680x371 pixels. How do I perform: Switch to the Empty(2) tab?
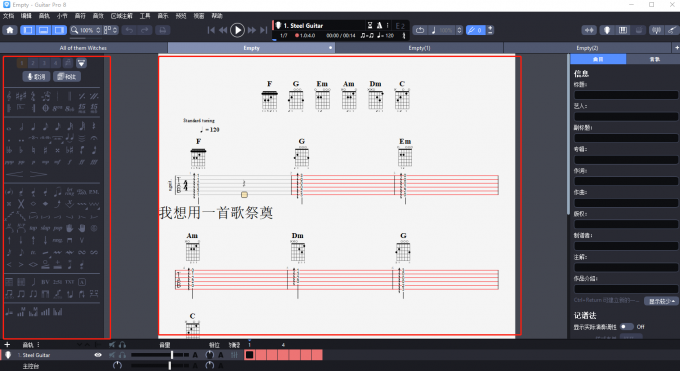(x=587, y=48)
